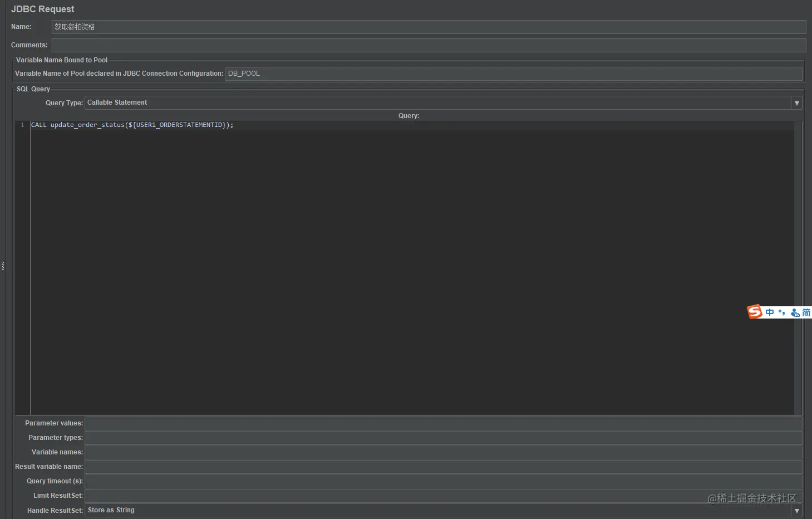812x519 pixels.
Task: Click the left panel divider handle
Action: [3, 266]
